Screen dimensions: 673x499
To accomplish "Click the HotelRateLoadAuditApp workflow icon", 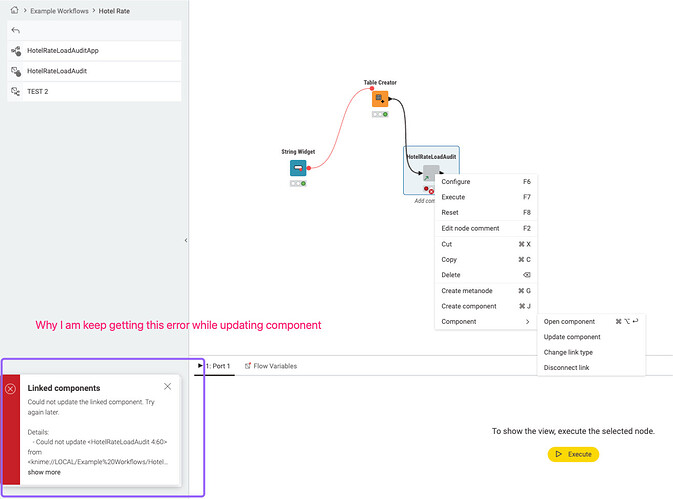I will pos(15,50).
